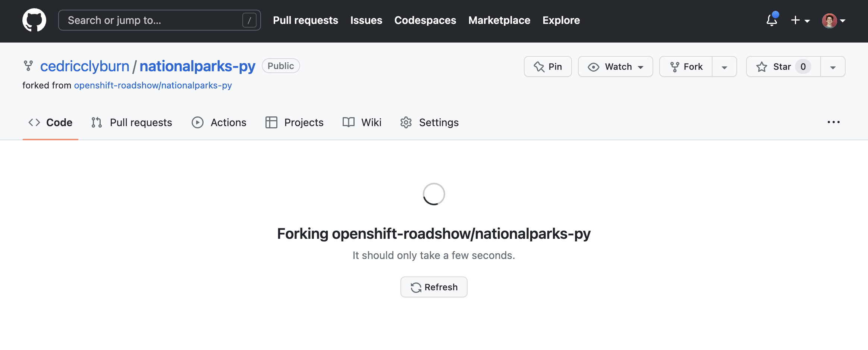Image resolution: width=868 pixels, height=350 pixels.
Task: Click the loading spinner
Action: coord(434,194)
